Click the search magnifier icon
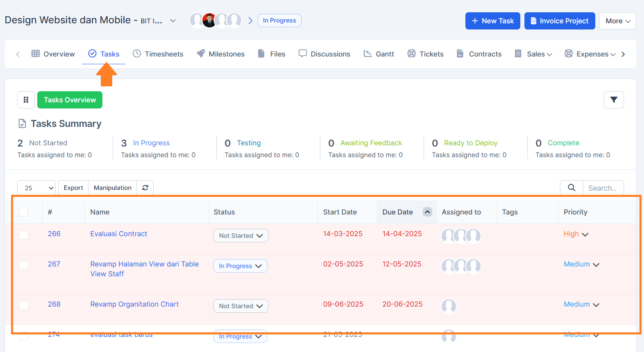644x352 pixels. click(571, 188)
